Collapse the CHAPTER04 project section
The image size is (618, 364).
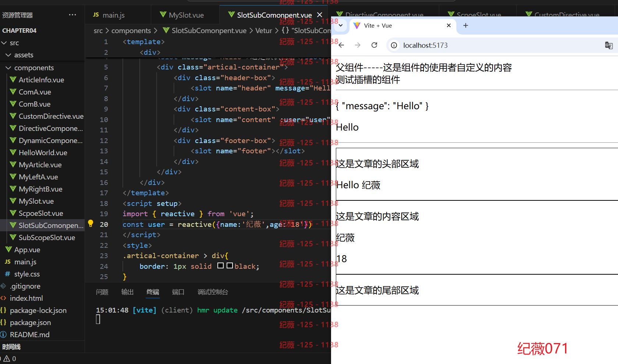pos(19,31)
